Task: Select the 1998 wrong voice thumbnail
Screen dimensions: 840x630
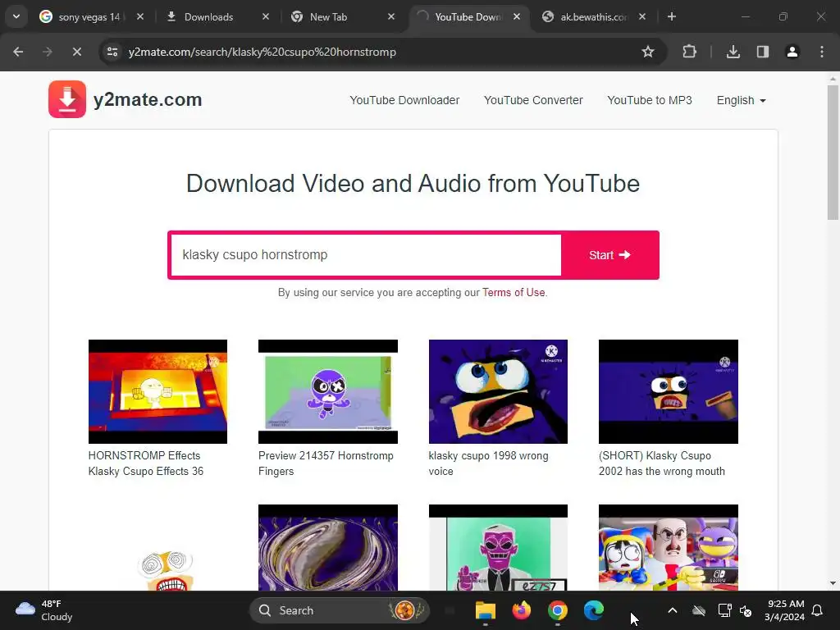Action: click(x=498, y=391)
